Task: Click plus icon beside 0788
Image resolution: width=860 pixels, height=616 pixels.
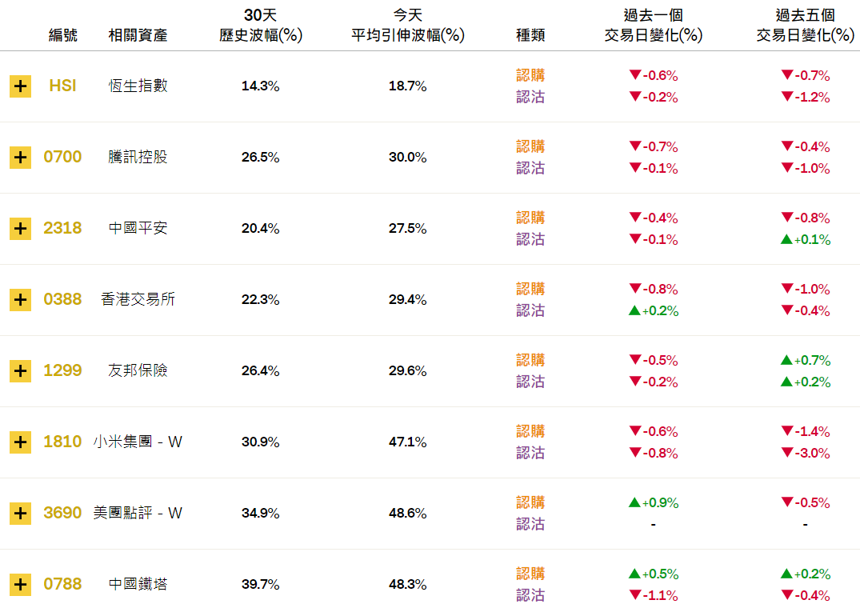Action: click(20, 585)
